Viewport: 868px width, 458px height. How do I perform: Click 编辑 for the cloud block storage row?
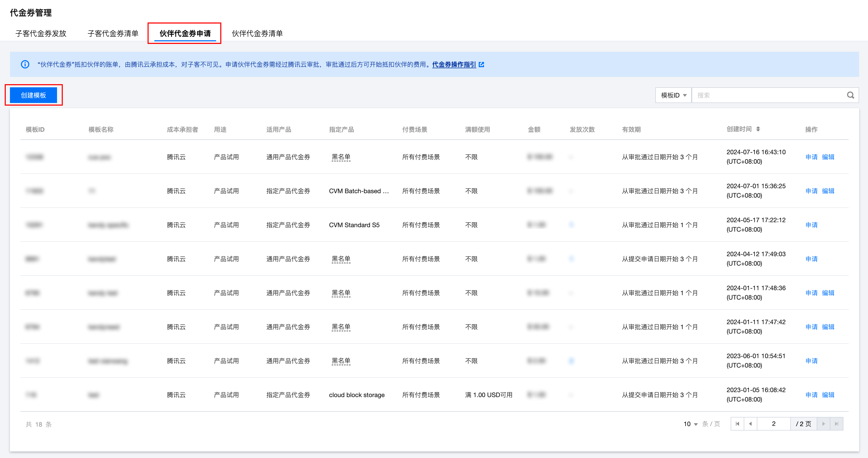(828, 395)
